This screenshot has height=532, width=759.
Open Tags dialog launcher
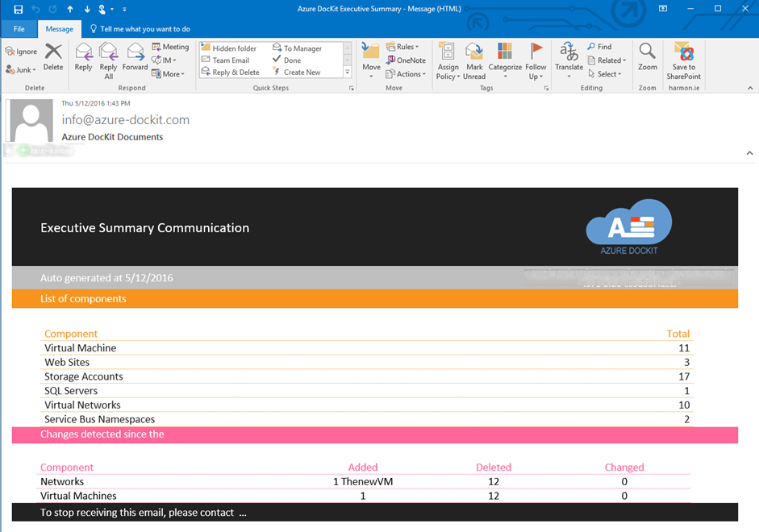(547, 88)
